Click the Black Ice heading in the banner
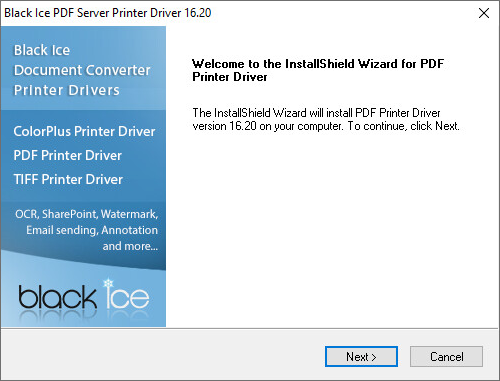Image resolution: width=500 pixels, height=381 pixels. [x=42, y=50]
